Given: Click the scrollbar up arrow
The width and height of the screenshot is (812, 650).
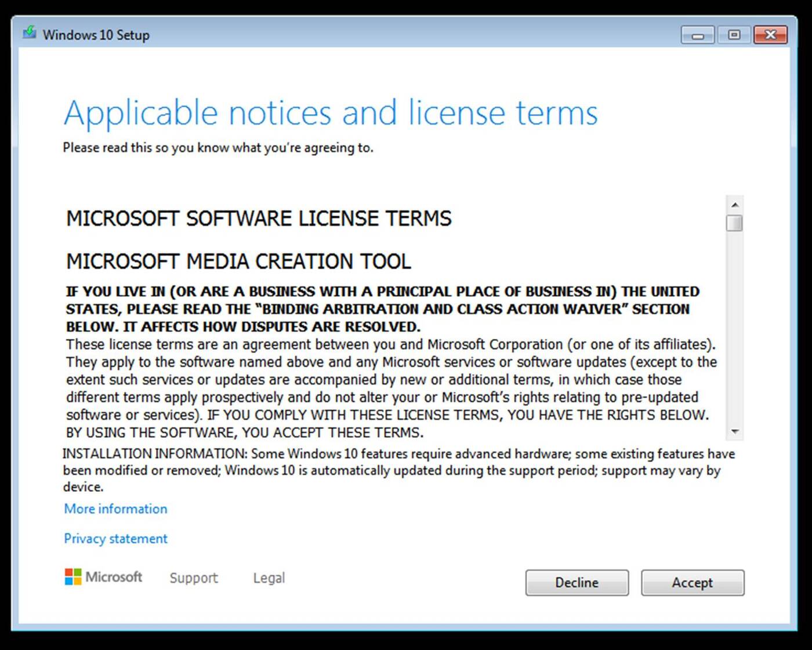Looking at the screenshot, I should [735, 204].
